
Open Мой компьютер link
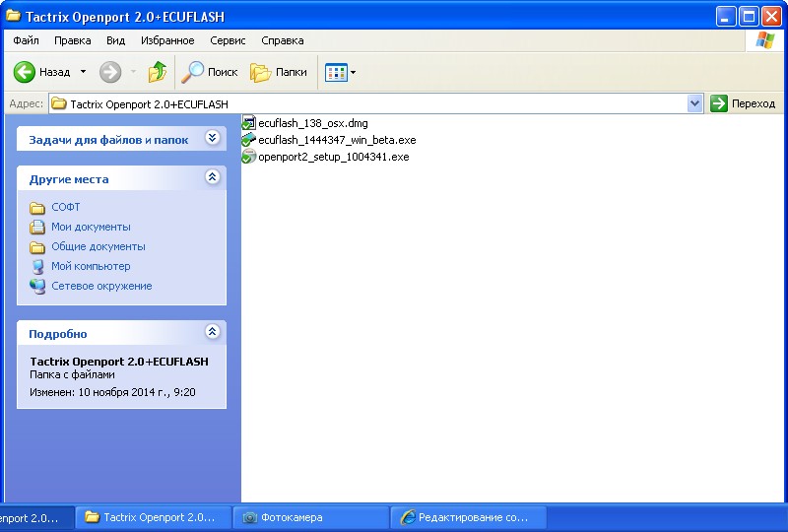click(91, 266)
